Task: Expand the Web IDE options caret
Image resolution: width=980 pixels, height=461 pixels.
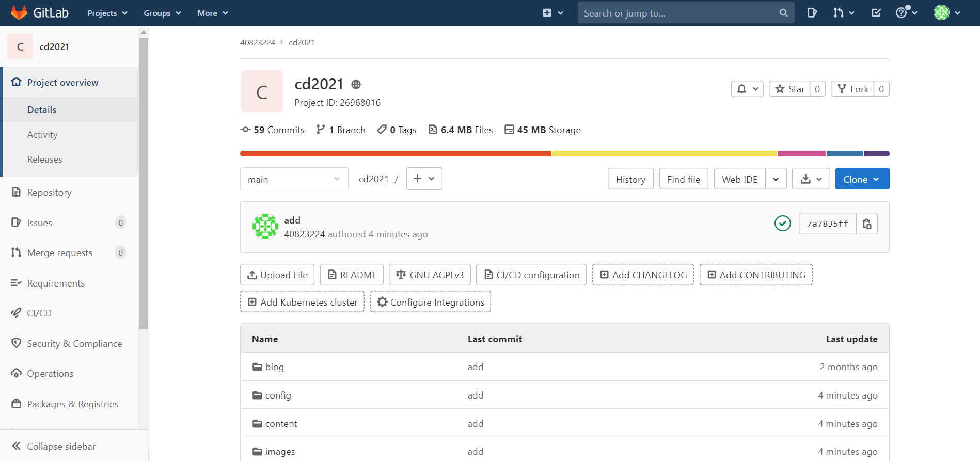Action: (776, 179)
